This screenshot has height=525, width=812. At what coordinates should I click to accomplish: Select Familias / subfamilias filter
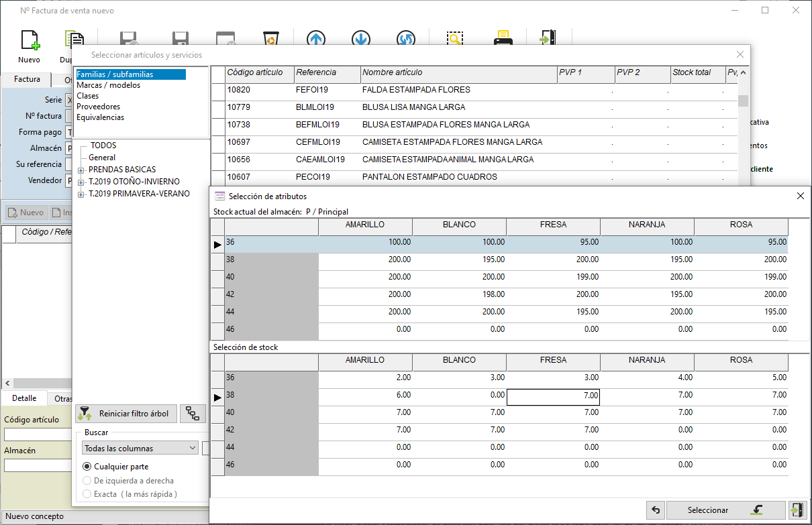pyautogui.click(x=130, y=74)
